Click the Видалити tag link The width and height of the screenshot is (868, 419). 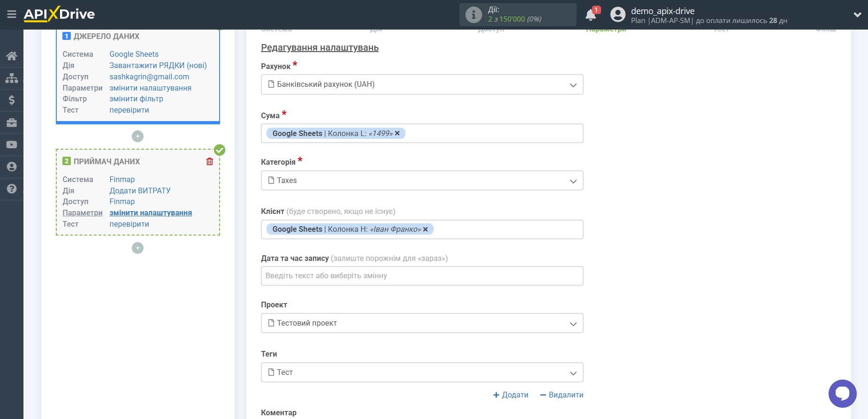point(562,395)
